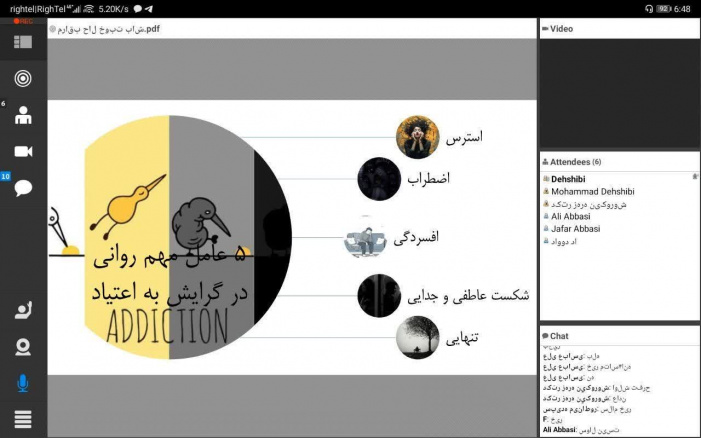Click the REC recording indicator

(x=23, y=21)
